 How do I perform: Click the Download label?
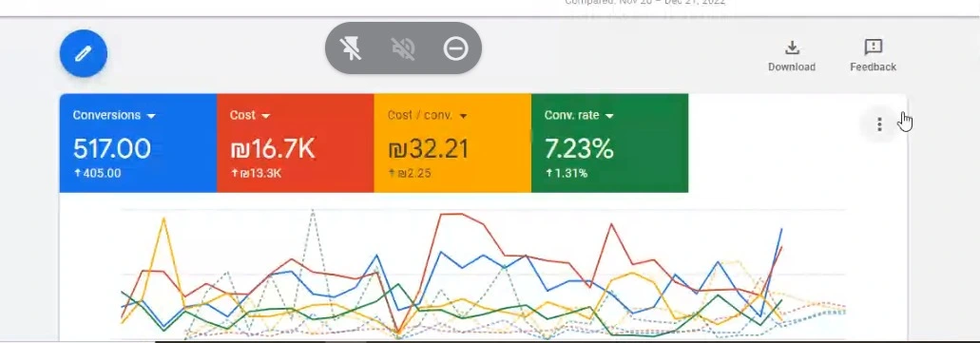792,67
